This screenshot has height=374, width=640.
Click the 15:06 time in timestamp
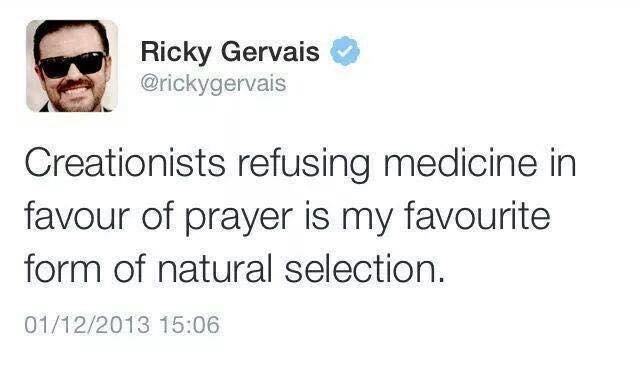(x=189, y=325)
